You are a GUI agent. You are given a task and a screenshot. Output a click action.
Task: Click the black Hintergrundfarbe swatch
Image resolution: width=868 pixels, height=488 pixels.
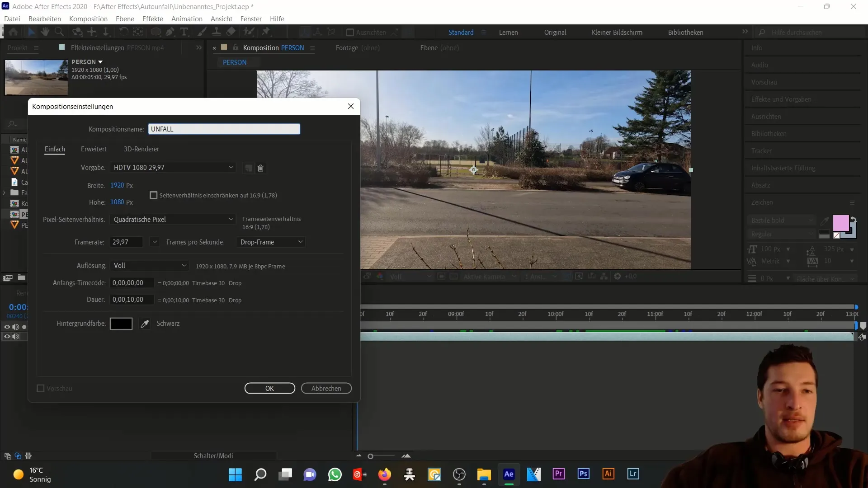[121, 324]
